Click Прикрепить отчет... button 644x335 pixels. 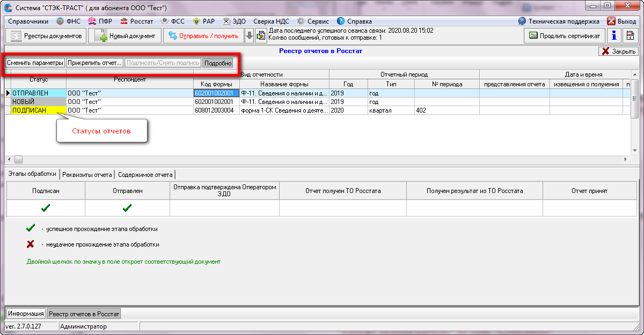(94, 63)
